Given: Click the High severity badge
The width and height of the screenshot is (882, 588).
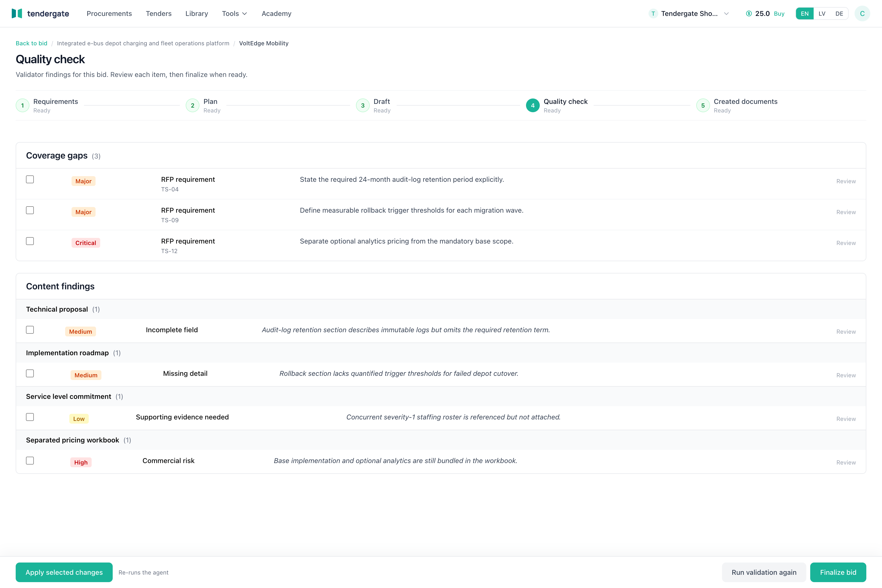Looking at the screenshot, I should (x=81, y=462).
